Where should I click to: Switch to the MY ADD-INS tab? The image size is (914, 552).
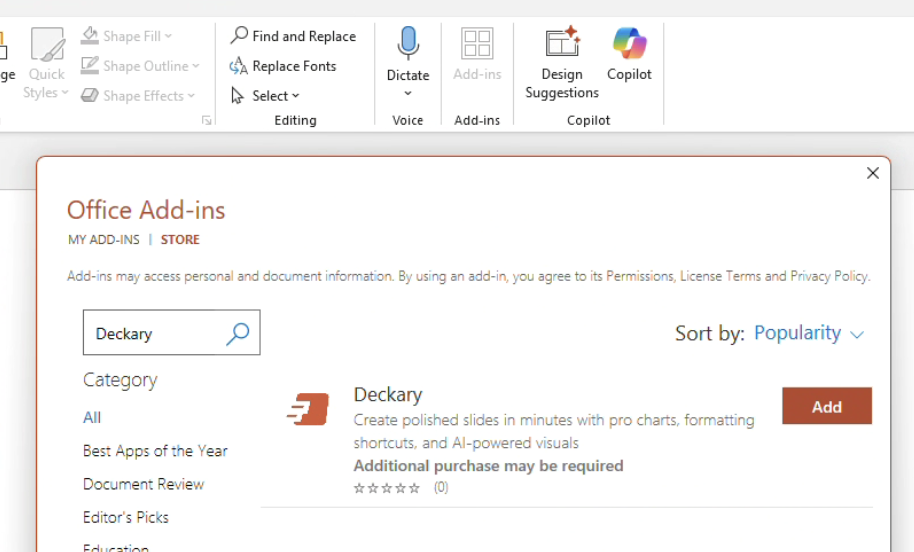tap(104, 240)
